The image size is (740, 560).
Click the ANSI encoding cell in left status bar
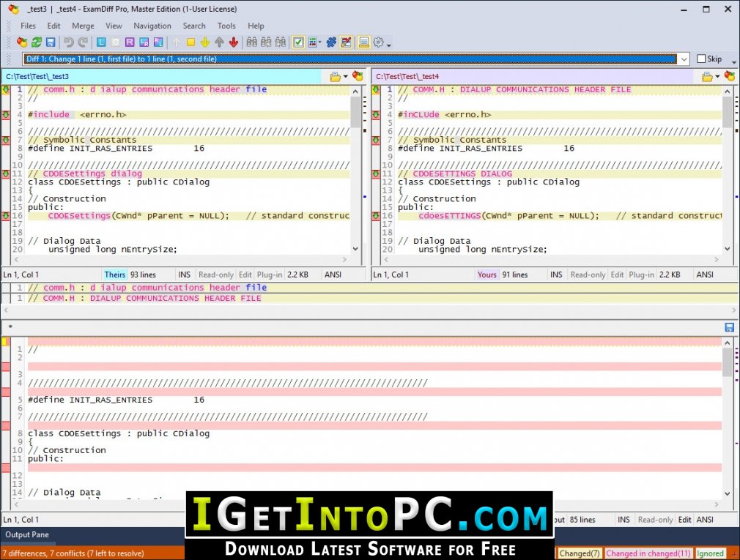pyautogui.click(x=333, y=275)
